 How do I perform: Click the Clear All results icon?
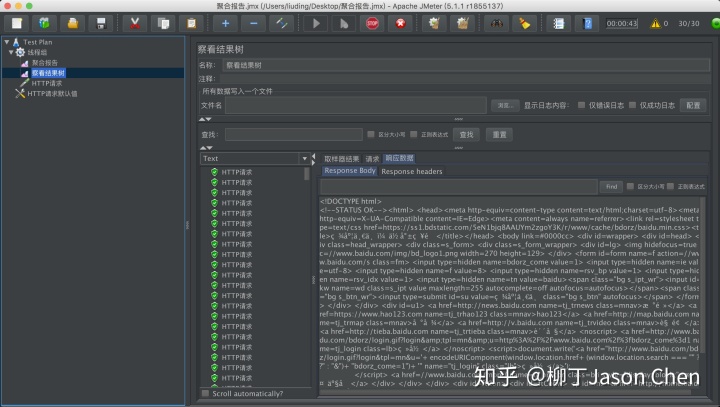[x=462, y=23]
